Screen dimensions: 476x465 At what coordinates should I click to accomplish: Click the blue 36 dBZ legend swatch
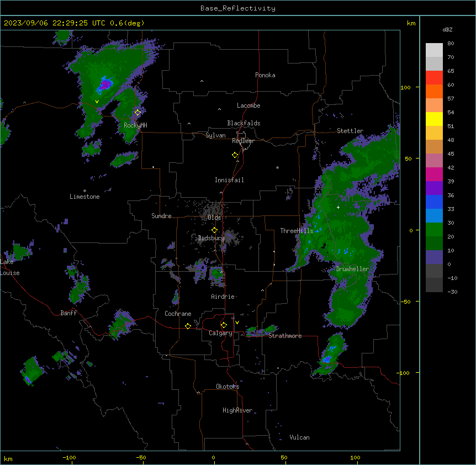tap(434, 202)
